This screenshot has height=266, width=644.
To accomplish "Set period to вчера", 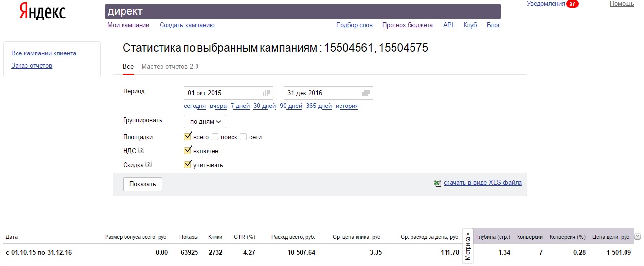I will pyautogui.click(x=218, y=106).
